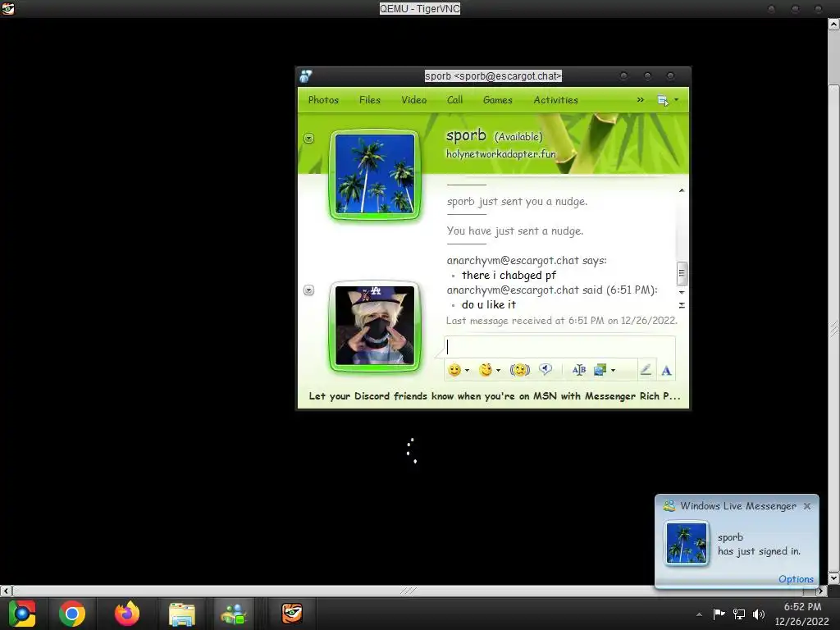Expand options arrow beside sporb's picture
Viewport: 840px width, 630px height.
308,138
